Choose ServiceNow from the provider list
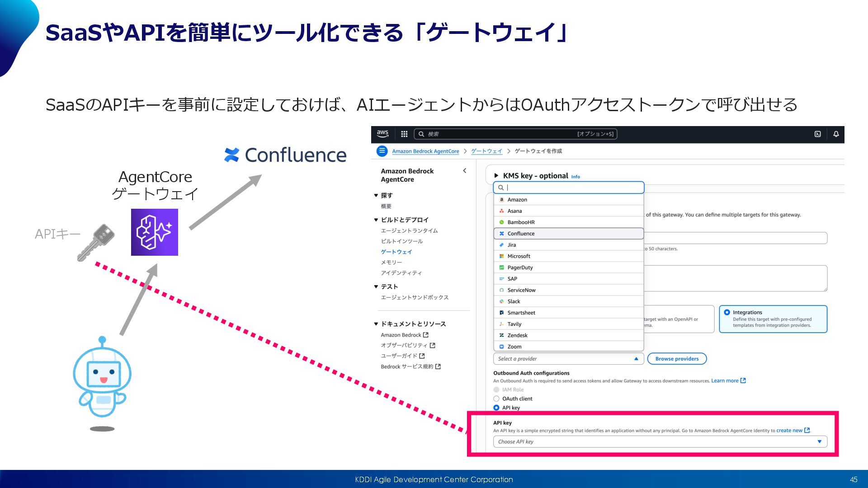868x488 pixels. (x=568, y=290)
